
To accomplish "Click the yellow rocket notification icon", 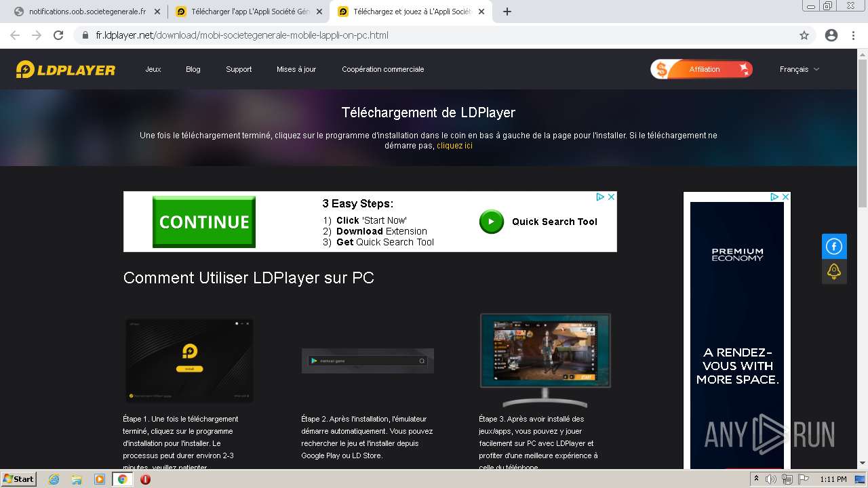I will coord(834,271).
